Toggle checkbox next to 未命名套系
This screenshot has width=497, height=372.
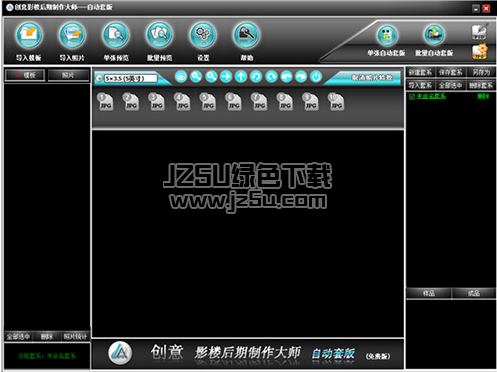[x=412, y=97]
